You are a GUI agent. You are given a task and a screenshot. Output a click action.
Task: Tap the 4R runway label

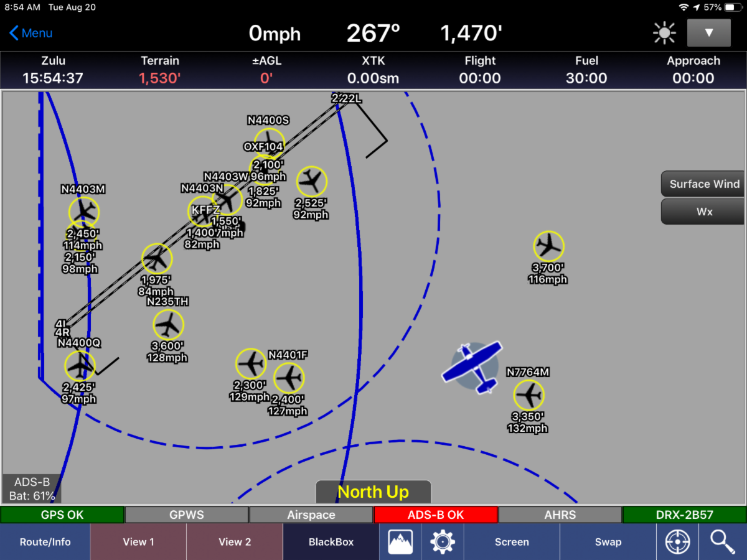pyautogui.click(x=62, y=332)
